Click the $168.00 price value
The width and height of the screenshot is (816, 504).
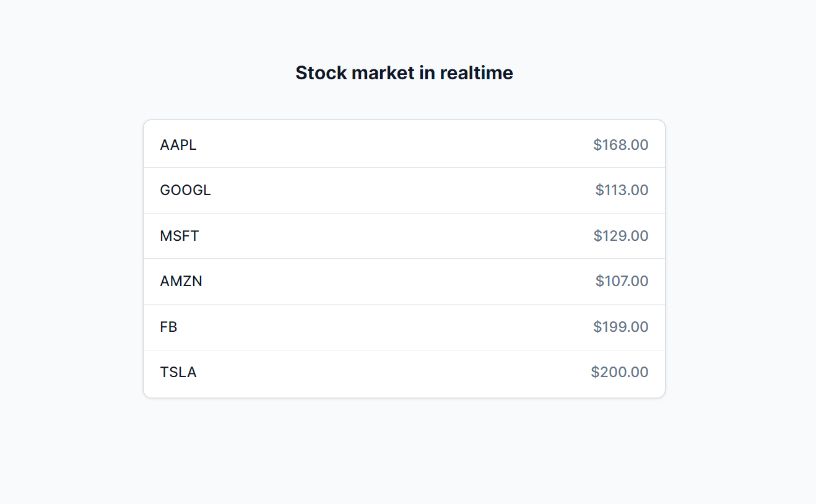[620, 145]
